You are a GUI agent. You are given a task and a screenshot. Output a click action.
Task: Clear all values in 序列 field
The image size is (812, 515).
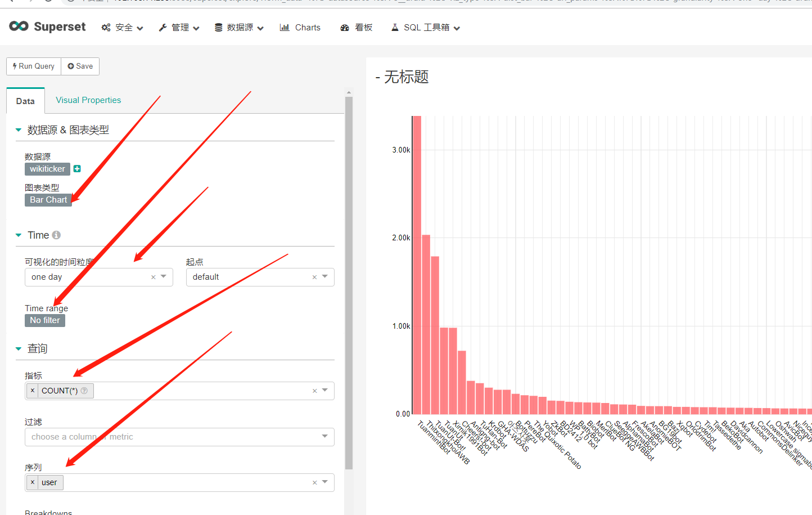(315, 482)
